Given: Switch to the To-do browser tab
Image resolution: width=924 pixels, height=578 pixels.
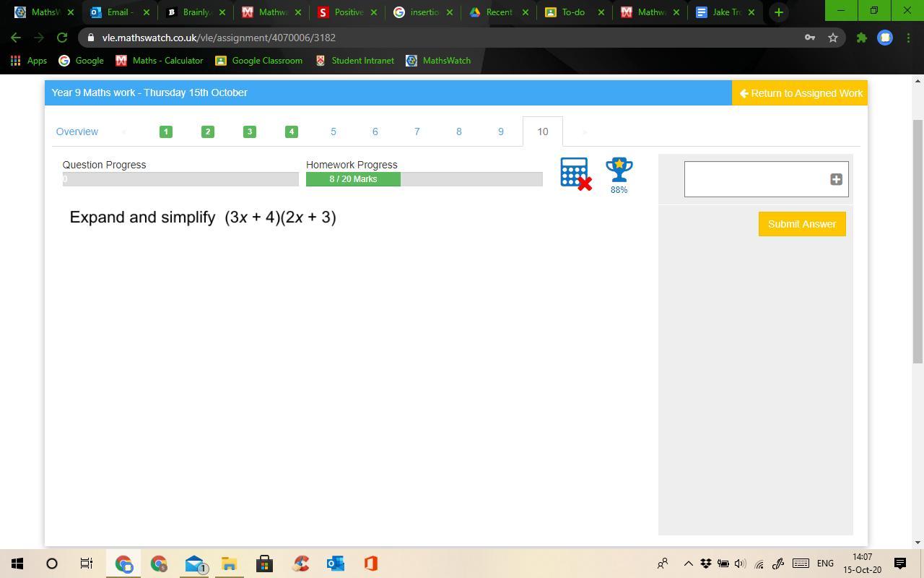Looking at the screenshot, I should click(x=575, y=12).
